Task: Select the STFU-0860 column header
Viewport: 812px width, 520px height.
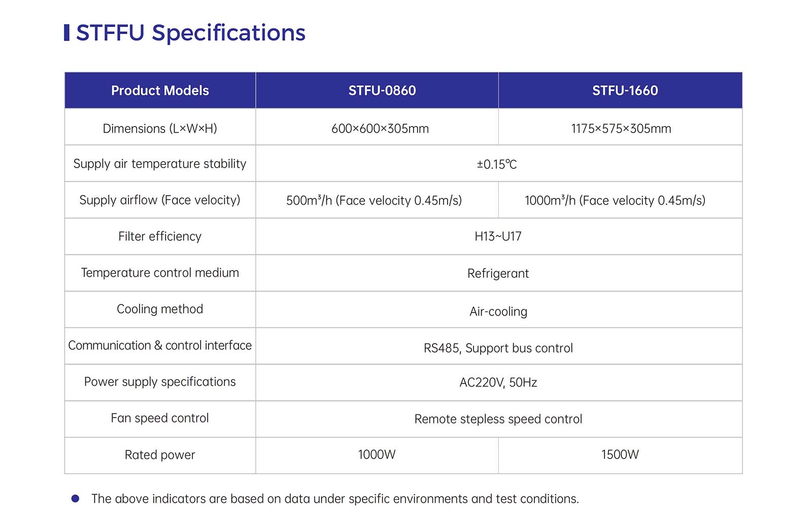Action: point(377,90)
